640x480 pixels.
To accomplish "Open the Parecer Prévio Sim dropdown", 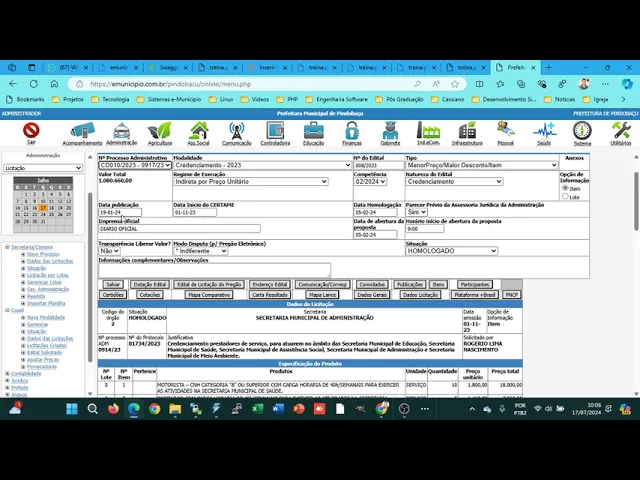I will [x=416, y=212].
